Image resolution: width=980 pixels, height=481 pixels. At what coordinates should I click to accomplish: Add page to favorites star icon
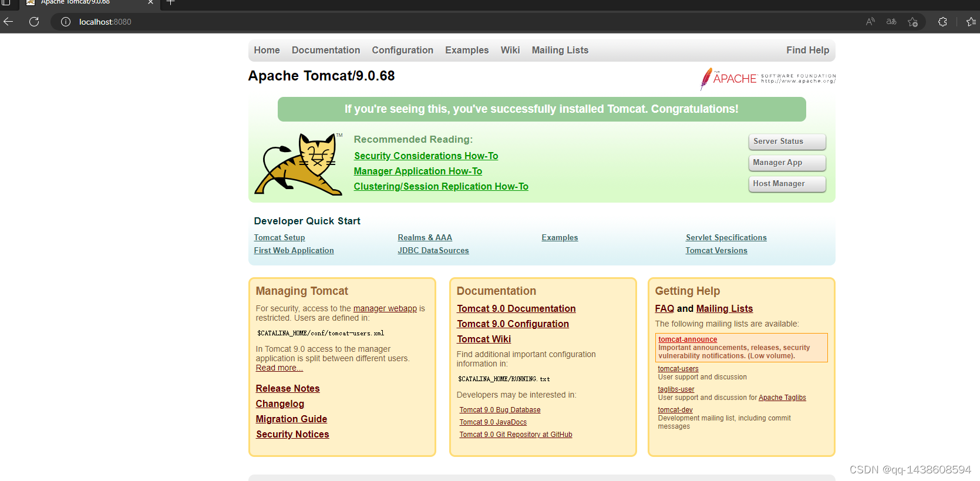point(912,22)
